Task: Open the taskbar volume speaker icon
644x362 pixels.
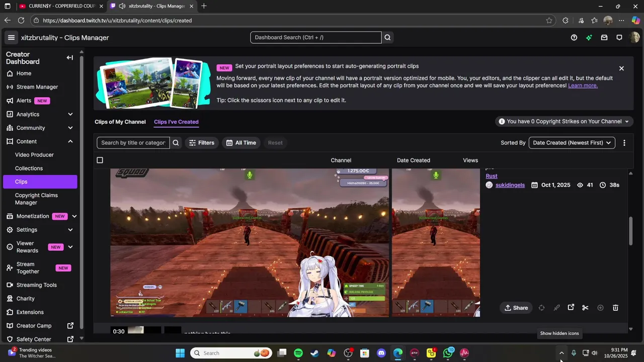Action: click(594, 353)
